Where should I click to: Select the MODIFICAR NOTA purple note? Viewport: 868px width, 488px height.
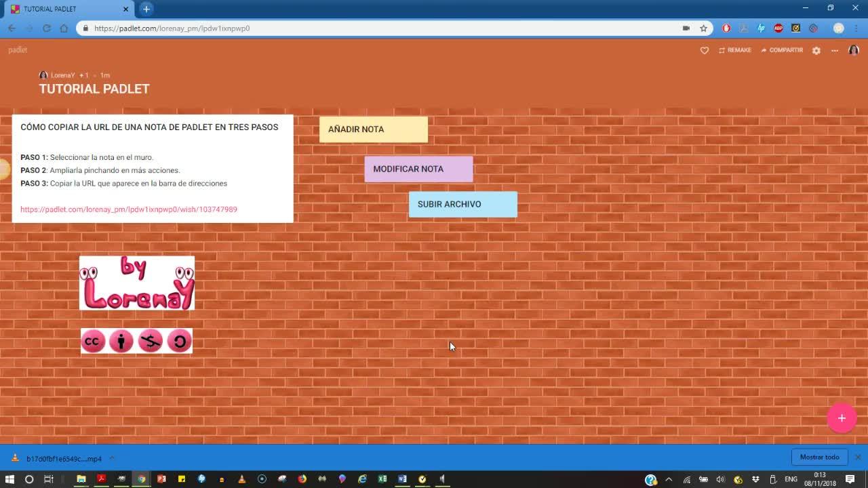[x=418, y=169]
